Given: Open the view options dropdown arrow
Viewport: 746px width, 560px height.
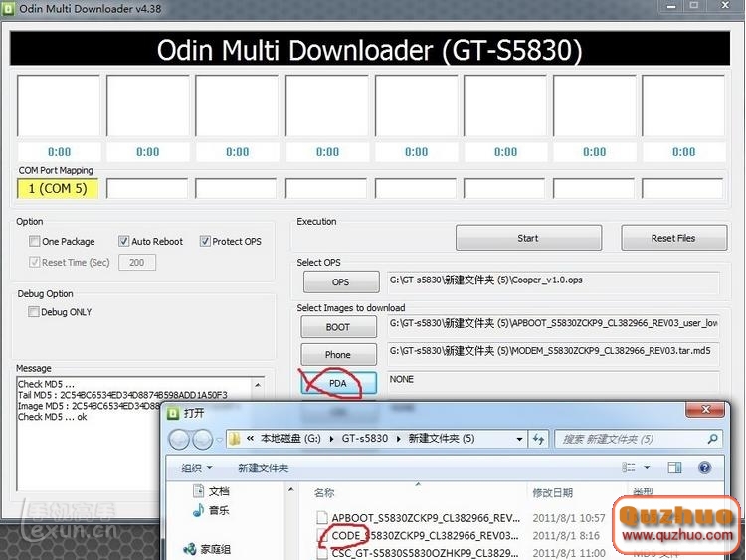Looking at the screenshot, I should [x=647, y=467].
